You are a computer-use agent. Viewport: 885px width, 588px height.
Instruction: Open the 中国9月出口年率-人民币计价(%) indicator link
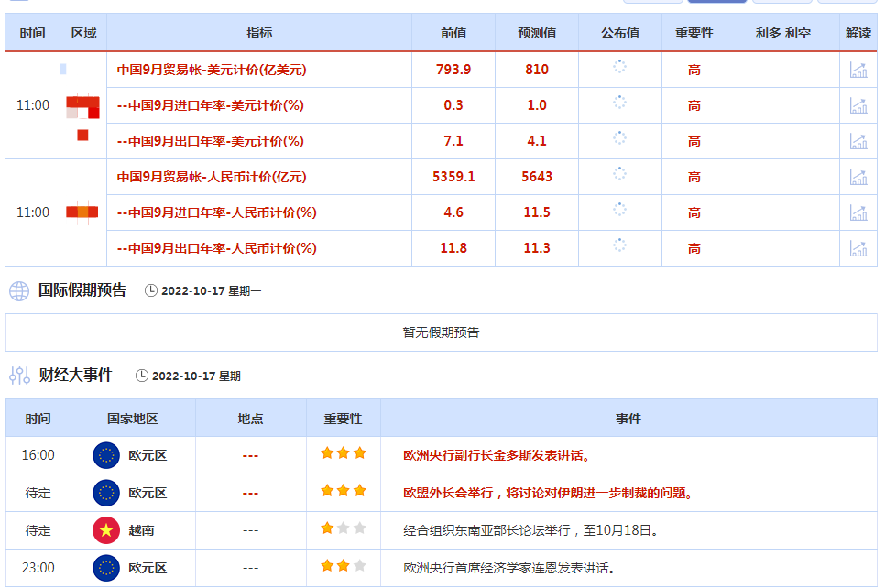pos(216,248)
